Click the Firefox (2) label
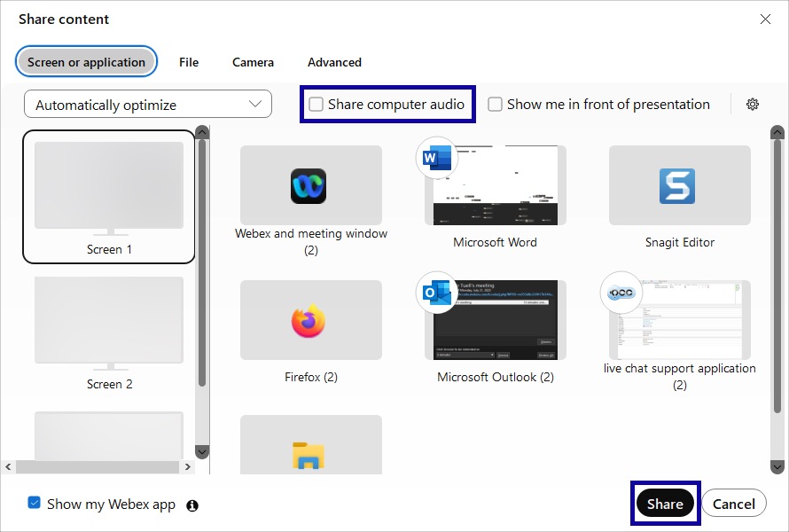789x532 pixels. click(311, 377)
